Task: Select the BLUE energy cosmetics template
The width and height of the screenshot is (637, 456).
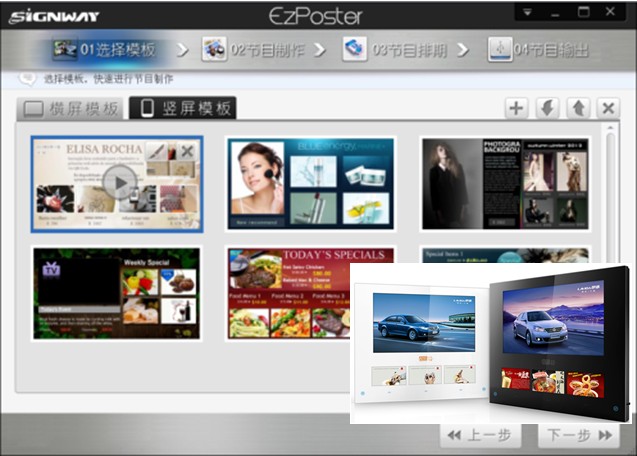Action: coord(311,184)
